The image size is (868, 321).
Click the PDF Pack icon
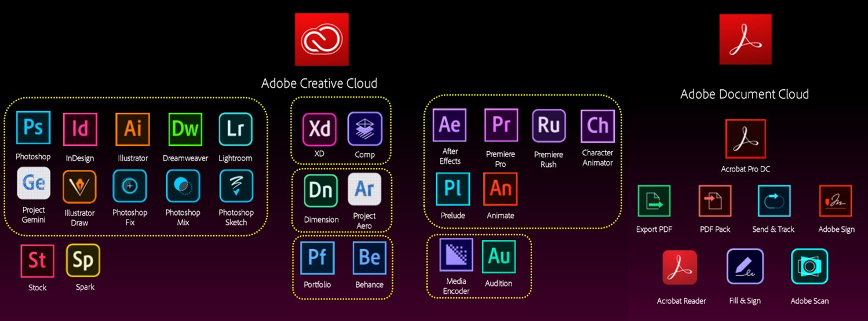tap(715, 201)
